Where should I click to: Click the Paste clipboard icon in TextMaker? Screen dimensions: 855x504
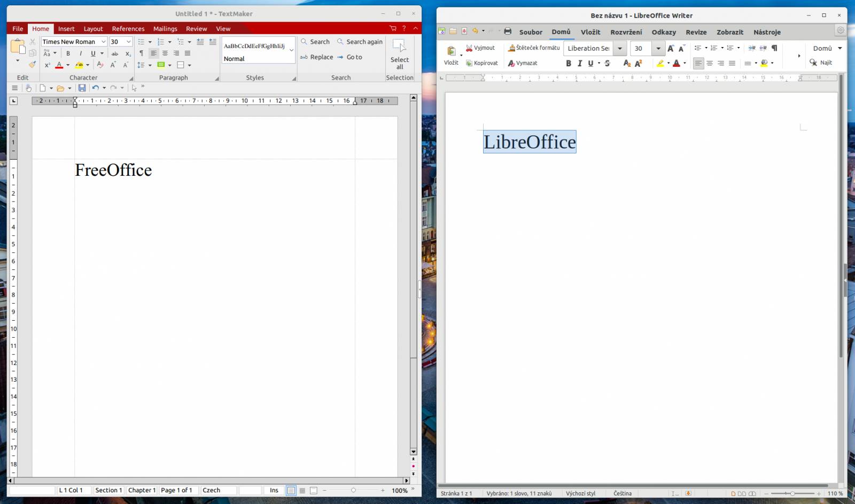18,46
